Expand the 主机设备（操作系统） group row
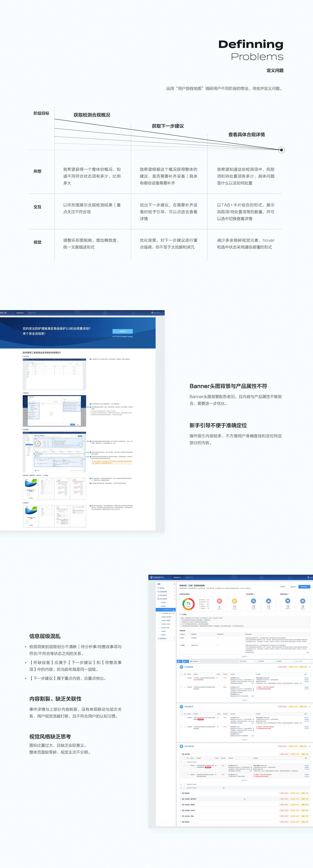The image size is (313, 868). point(245,799)
